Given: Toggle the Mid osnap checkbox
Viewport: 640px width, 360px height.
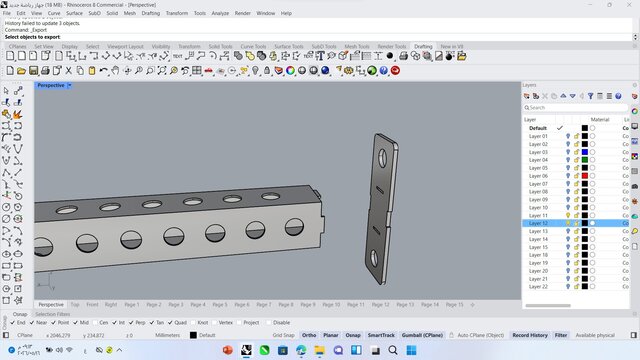Looking at the screenshot, I should [x=76, y=322].
